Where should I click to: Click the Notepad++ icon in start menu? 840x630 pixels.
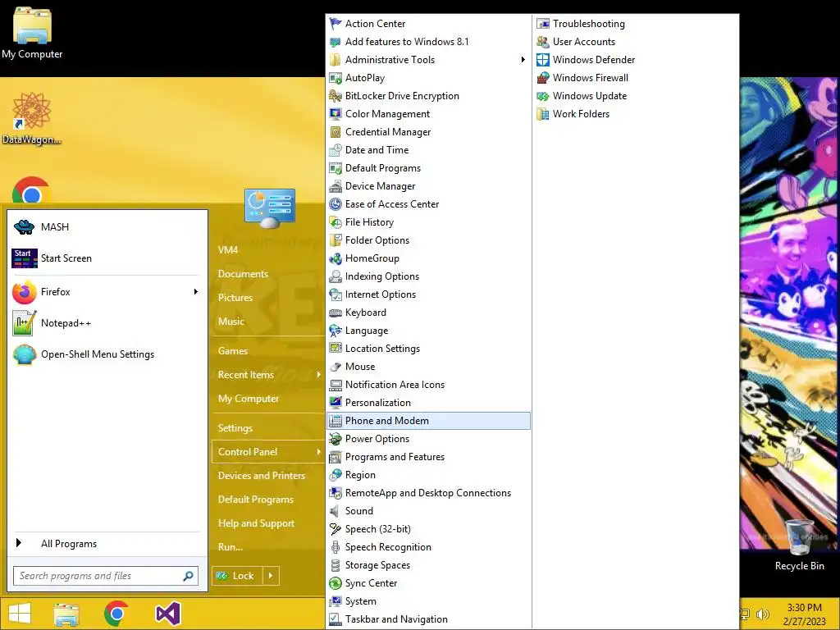coord(24,323)
